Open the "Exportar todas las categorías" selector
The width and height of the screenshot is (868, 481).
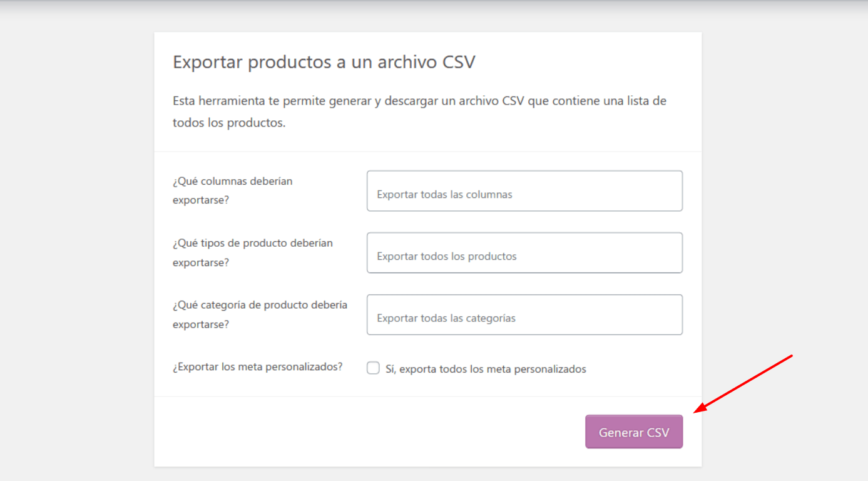[524, 314]
